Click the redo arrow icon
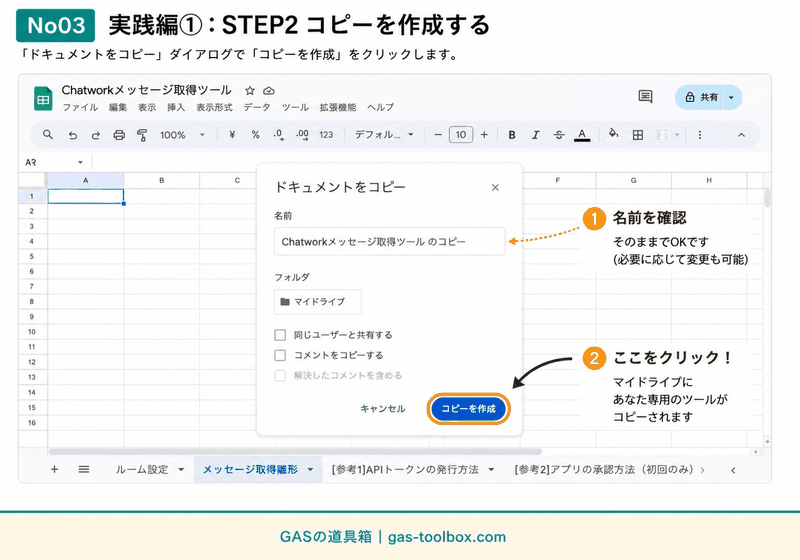800x560 pixels. 95,135
